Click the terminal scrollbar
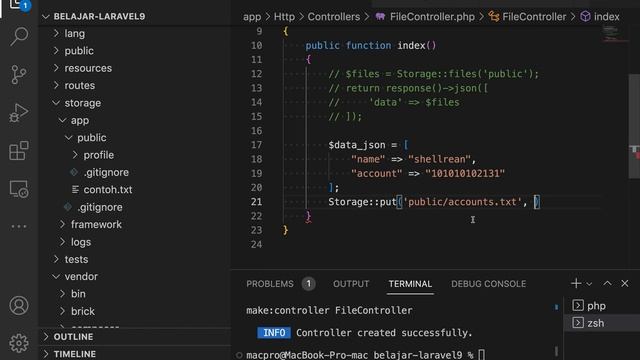Screen dimensions: 640x360 (556, 350)
